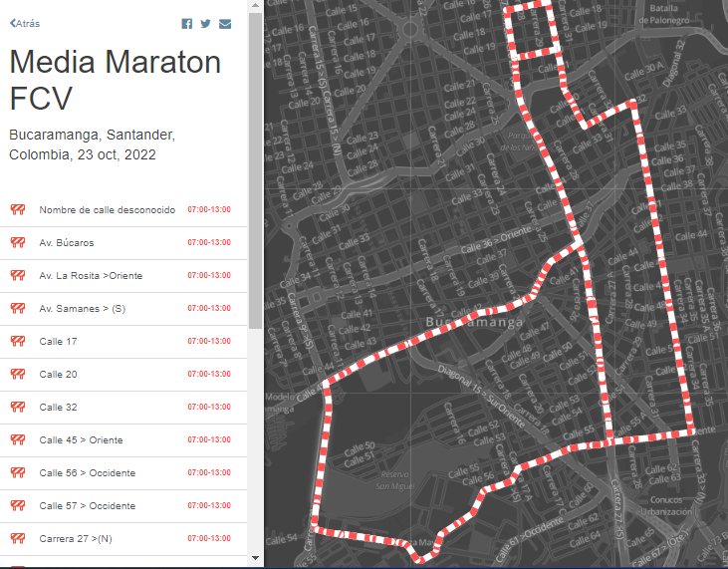The width and height of the screenshot is (728, 569).
Task: Share event on Twitter
Action: [206, 23]
